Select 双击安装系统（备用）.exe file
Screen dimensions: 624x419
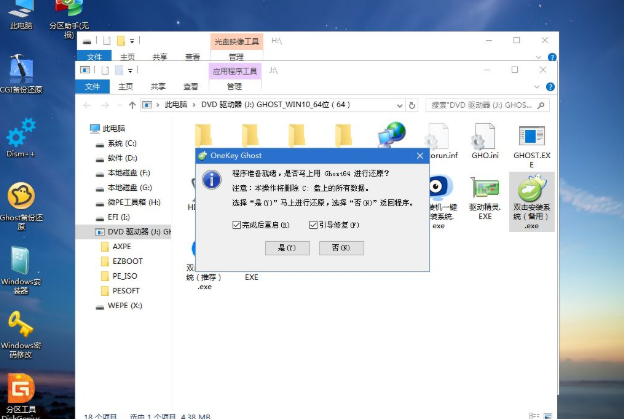coord(532,202)
